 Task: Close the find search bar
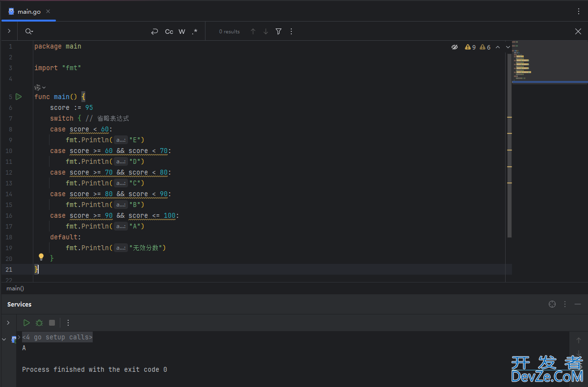tap(578, 31)
